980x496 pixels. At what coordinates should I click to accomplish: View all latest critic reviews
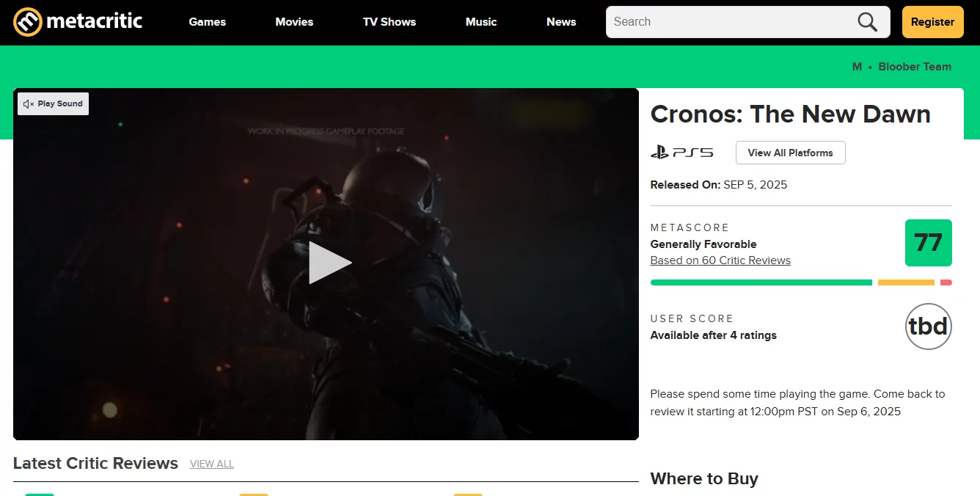tap(212, 464)
